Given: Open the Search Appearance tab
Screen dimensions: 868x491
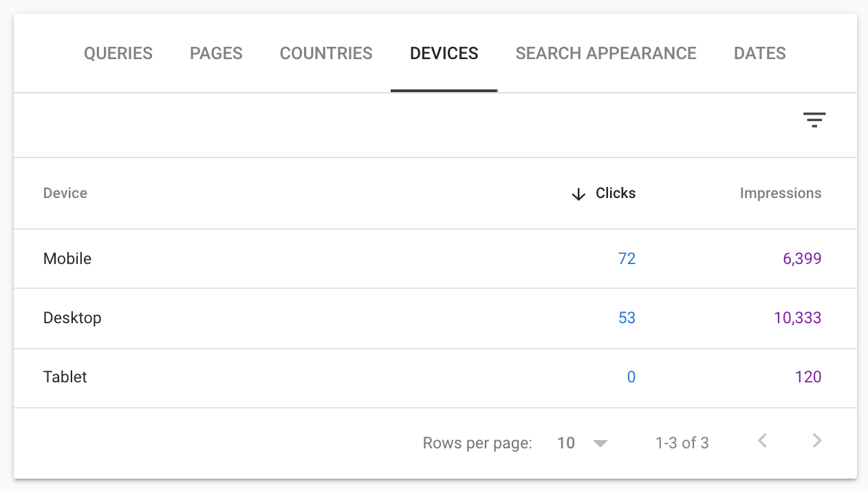Looking at the screenshot, I should (606, 54).
